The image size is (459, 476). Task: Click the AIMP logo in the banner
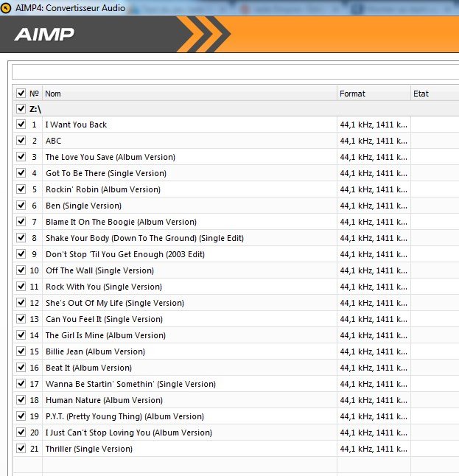pyautogui.click(x=44, y=35)
